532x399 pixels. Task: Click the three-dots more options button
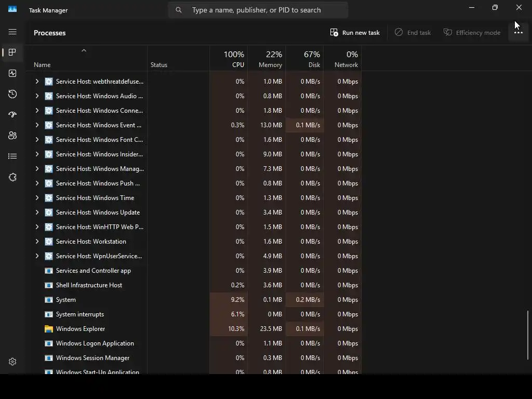coord(518,33)
